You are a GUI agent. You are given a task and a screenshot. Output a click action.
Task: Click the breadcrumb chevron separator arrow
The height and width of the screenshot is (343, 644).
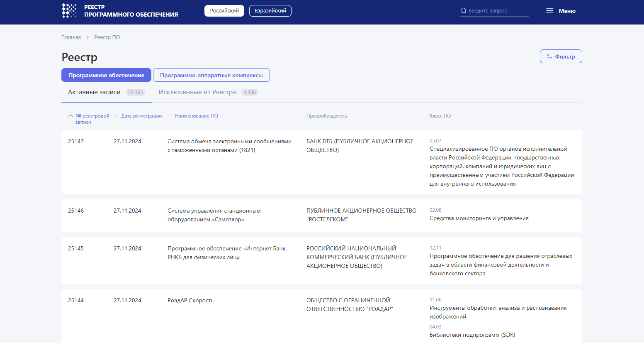pos(87,37)
